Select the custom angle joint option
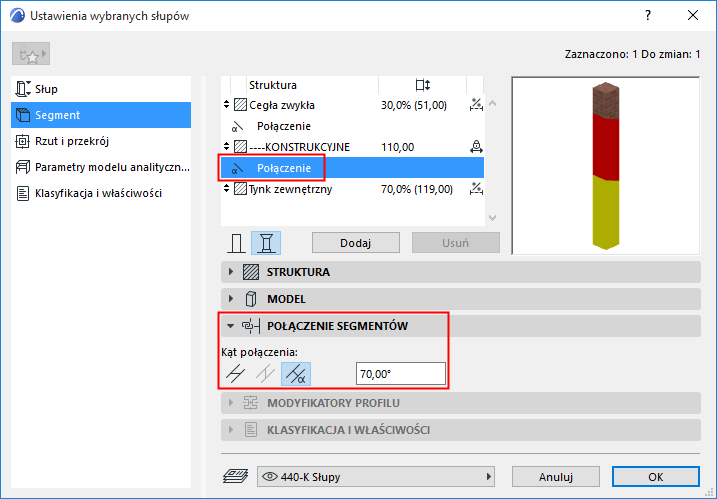 (296, 374)
